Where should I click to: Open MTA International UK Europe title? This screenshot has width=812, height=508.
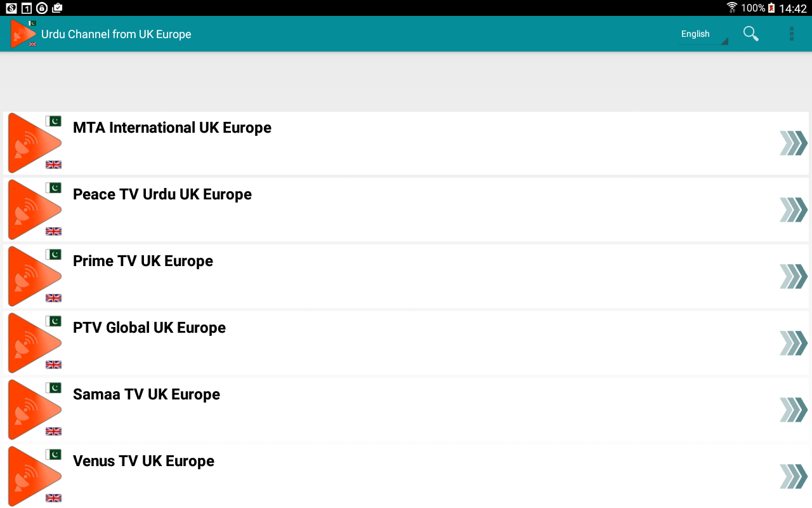coord(172,128)
